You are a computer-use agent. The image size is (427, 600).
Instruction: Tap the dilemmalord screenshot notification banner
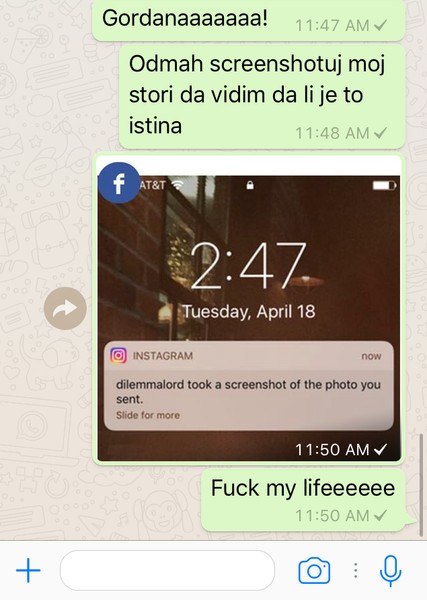pos(249,386)
